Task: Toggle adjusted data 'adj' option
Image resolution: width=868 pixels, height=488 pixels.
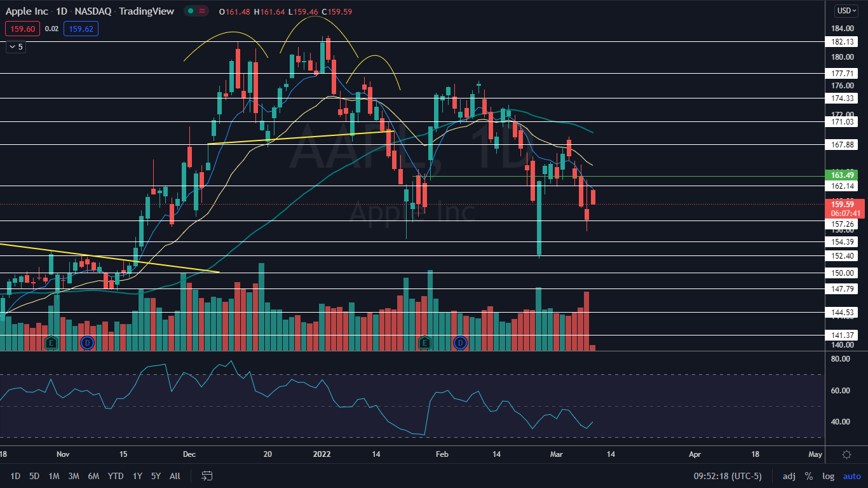Action: [x=789, y=476]
